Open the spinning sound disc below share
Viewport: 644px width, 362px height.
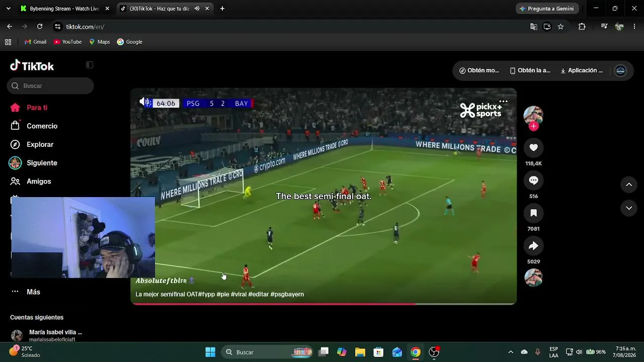(533, 278)
